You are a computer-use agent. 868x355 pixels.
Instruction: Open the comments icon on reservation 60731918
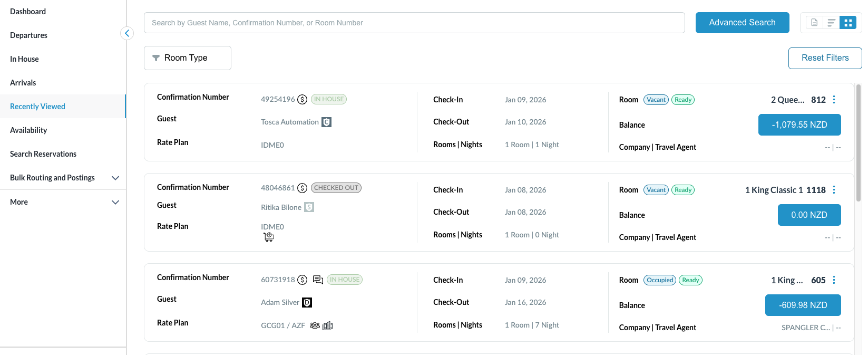[x=318, y=280]
